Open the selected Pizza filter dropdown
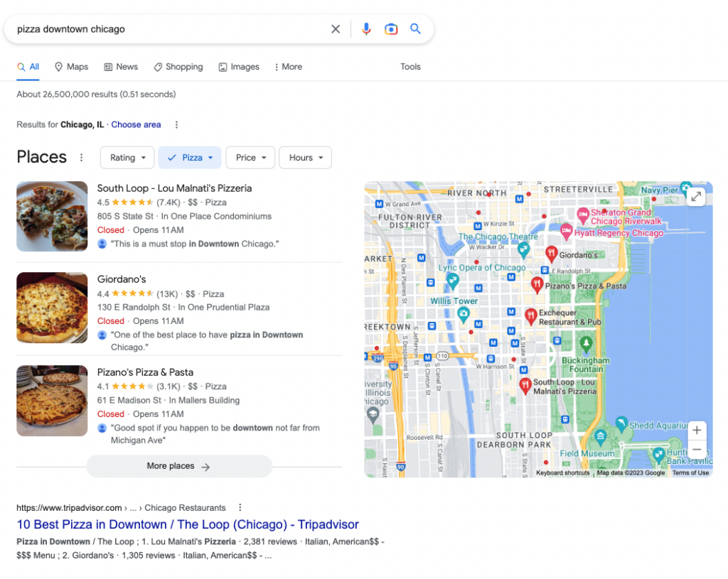Screen dimensions: 728x579 [191, 158]
